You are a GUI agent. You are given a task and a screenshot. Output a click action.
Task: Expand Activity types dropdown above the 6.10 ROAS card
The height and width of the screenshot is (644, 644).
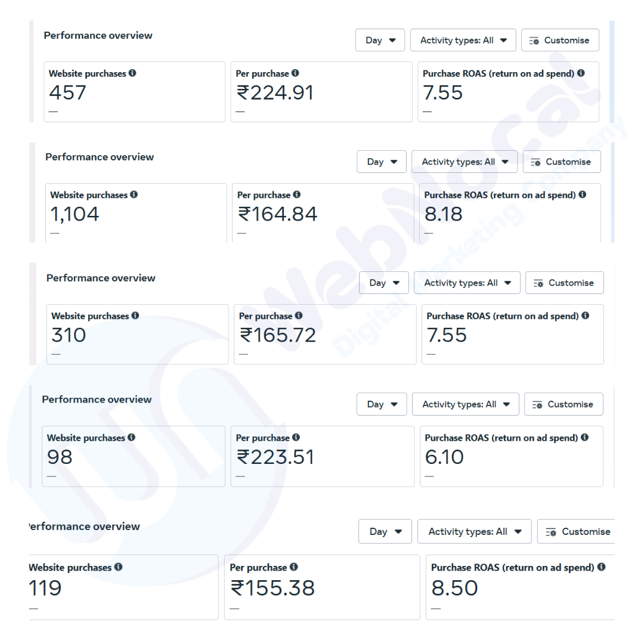click(466, 404)
